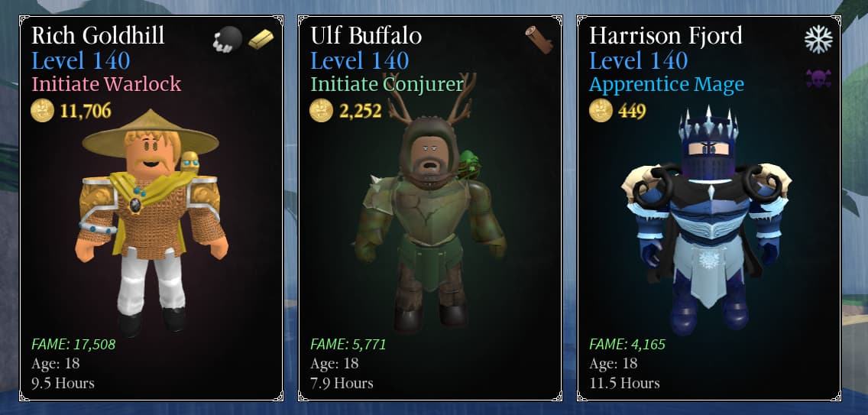This screenshot has height=415, width=868.
Task: Click the FAME: 5,771 text
Action: (348, 344)
